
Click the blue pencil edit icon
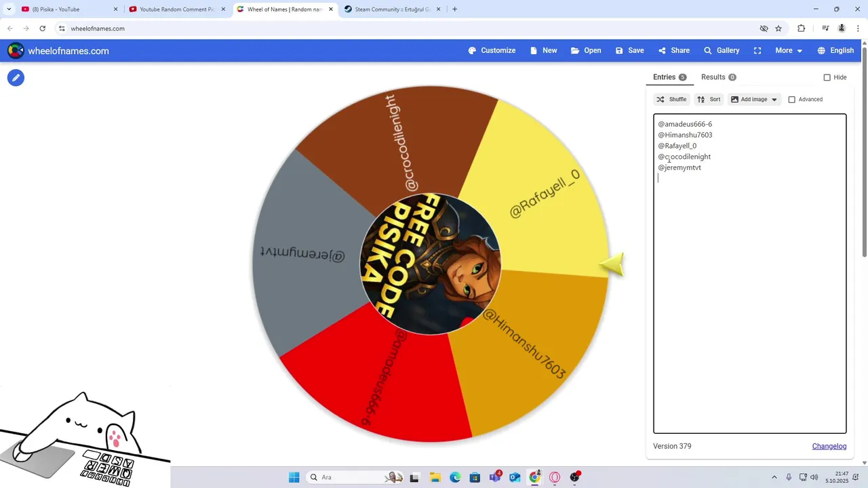click(16, 78)
